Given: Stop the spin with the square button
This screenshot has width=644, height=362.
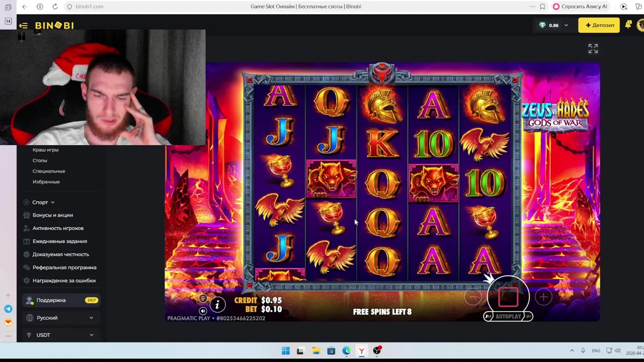Looking at the screenshot, I should point(508,297).
